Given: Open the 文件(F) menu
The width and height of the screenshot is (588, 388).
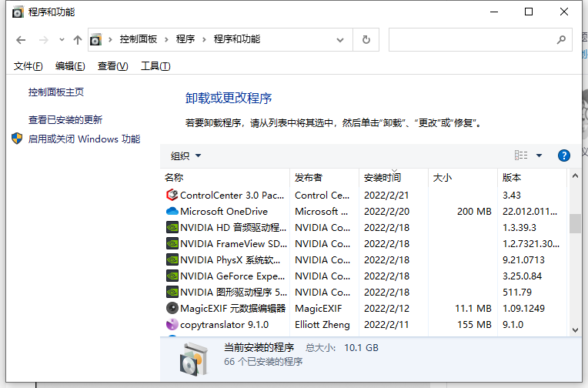Looking at the screenshot, I should point(28,66).
